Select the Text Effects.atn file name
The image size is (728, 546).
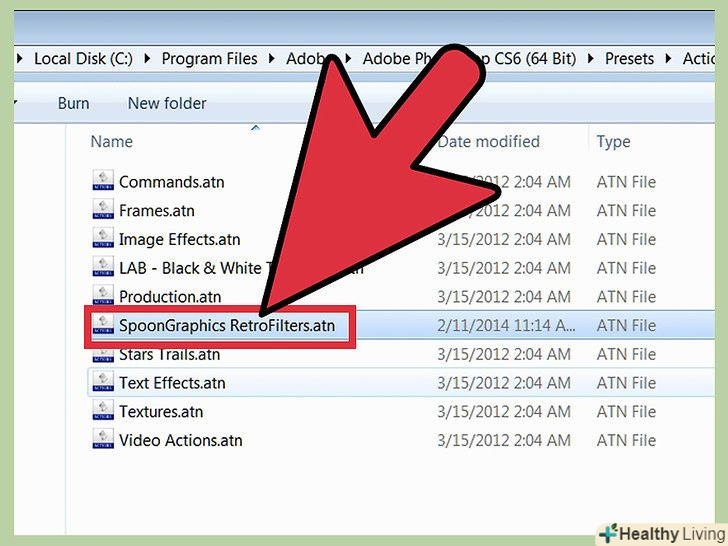coord(172,384)
